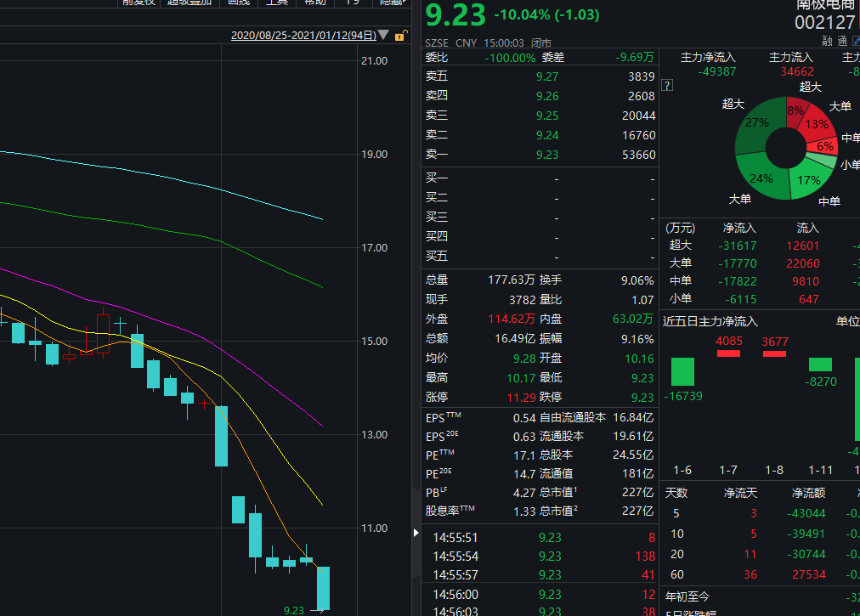This screenshot has width=860, height=616.
Task: Click the 1-6 green net inflow bar
Action: pyautogui.click(x=682, y=371)
